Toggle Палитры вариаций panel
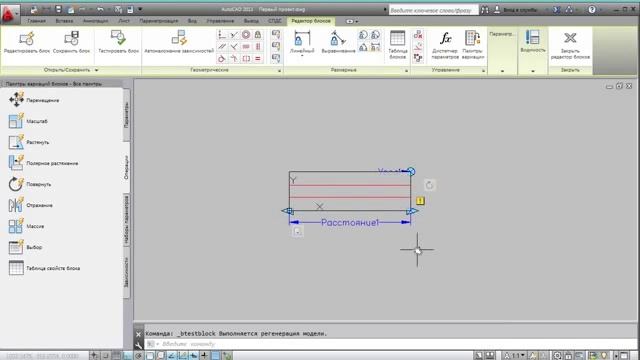Viewport: 640px width, 360px height. (x=473, y=45)
